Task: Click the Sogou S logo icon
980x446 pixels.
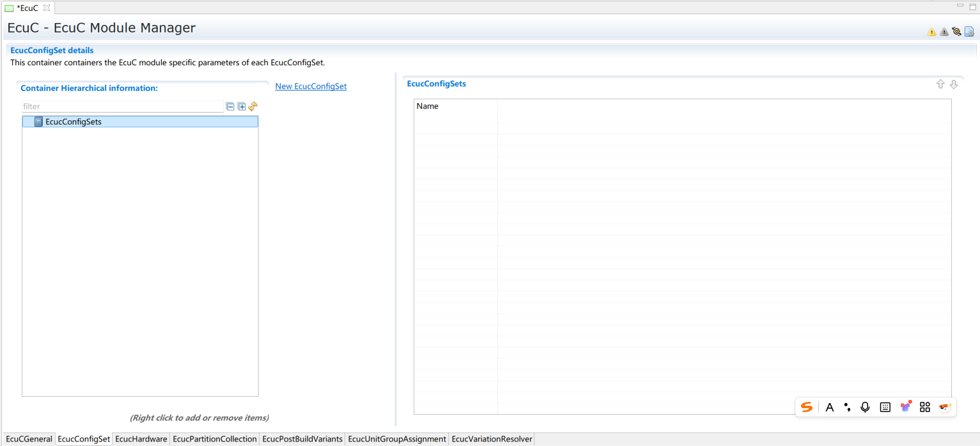Action: [807, 407]
